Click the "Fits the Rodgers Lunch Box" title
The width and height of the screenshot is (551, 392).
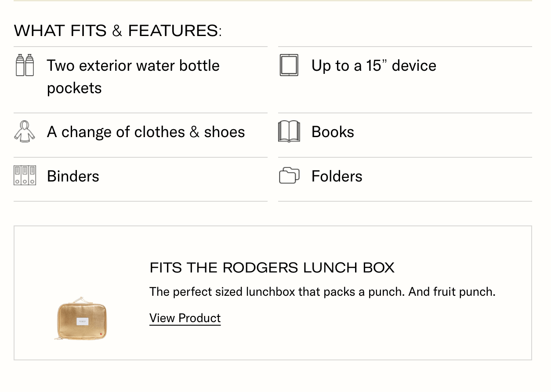pos(272,268)
